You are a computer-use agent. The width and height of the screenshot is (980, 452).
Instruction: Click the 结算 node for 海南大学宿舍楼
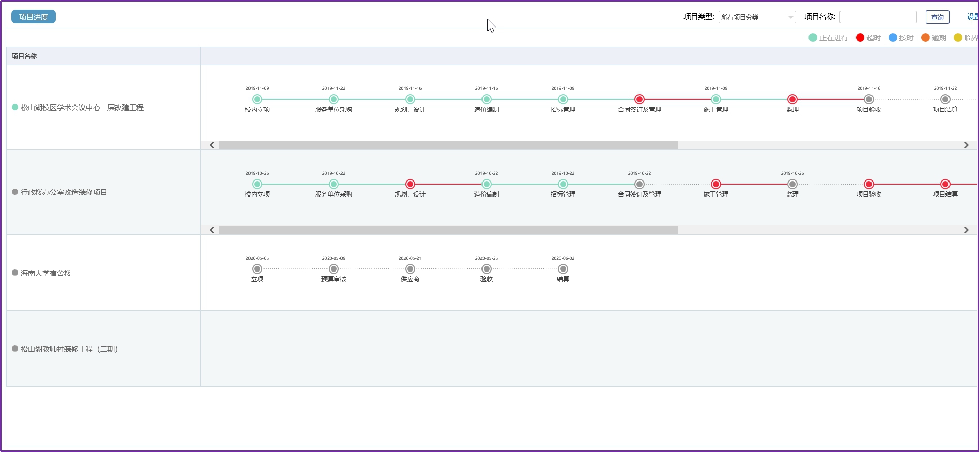563,269
